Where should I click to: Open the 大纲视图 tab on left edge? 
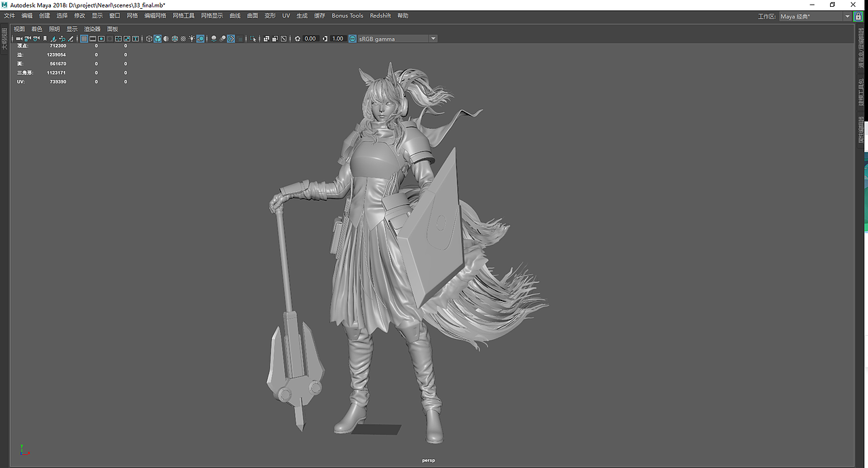coord(5,40)
